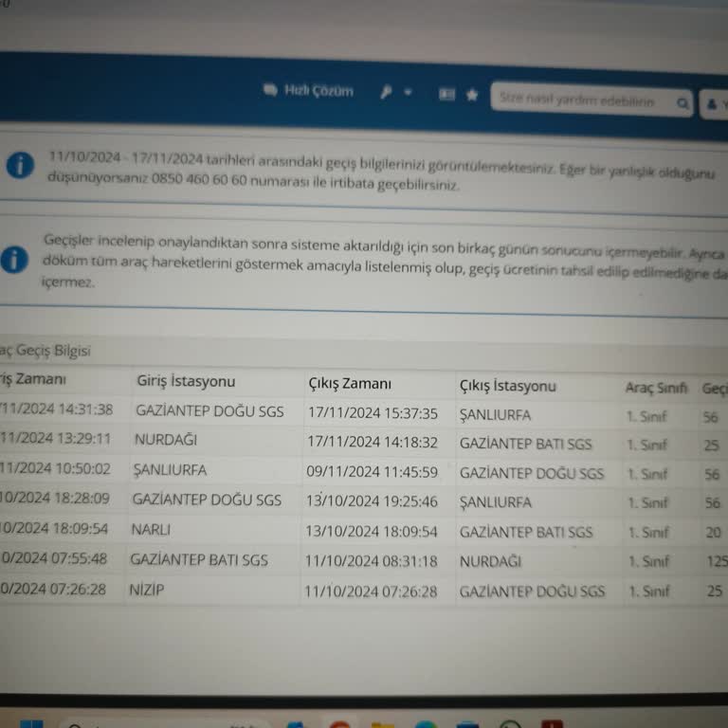Select phone number '0850 460 60 60' text
Image resolution: width=728 pixels, height=728 pixels.
pyautogui.click(x=199, y=180)
